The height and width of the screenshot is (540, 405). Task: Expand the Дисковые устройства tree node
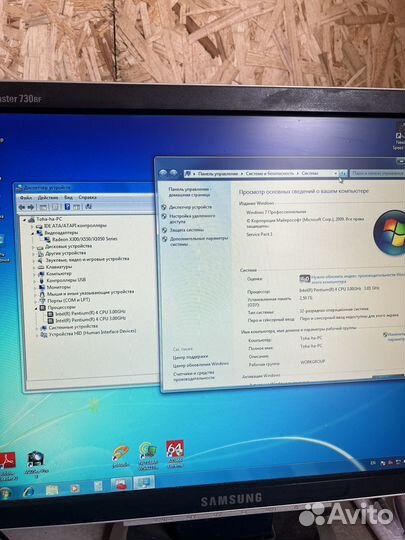coord(34,247)
